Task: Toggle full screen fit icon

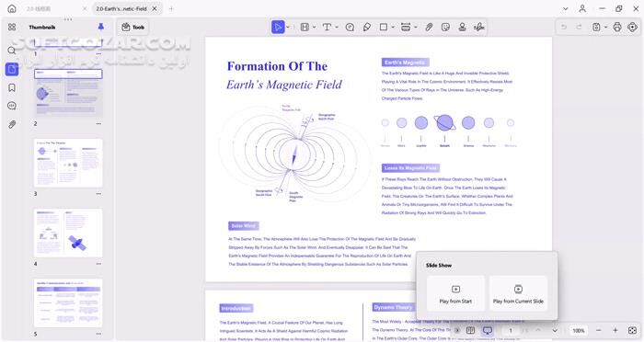Action: point(633,330)
